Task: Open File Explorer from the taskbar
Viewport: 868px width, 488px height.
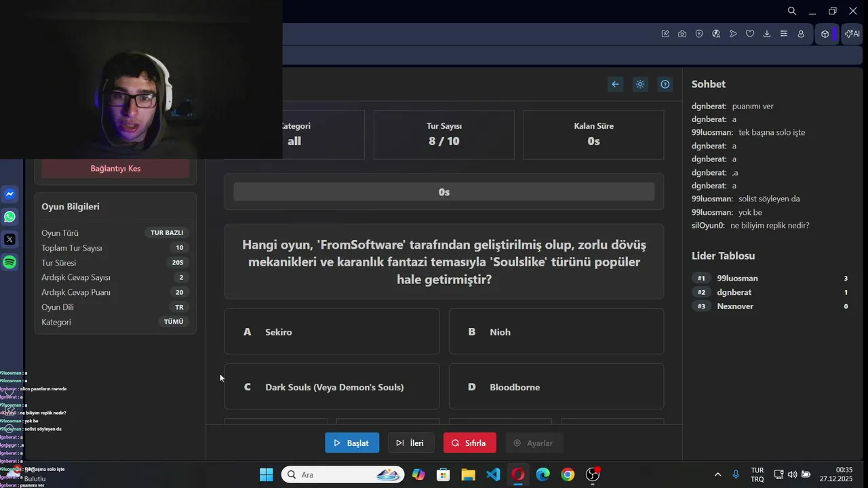Action: coord(468,474)
